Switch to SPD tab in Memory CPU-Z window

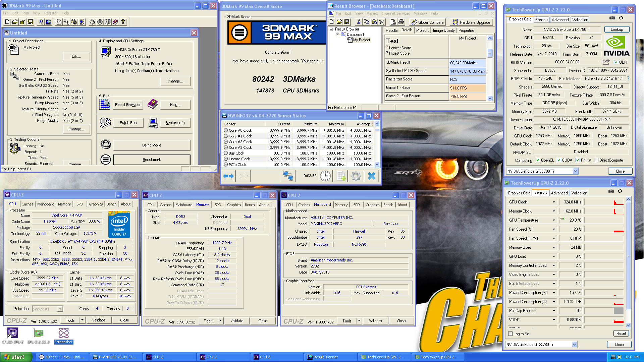pyautogui.click(x=218, y=204)
